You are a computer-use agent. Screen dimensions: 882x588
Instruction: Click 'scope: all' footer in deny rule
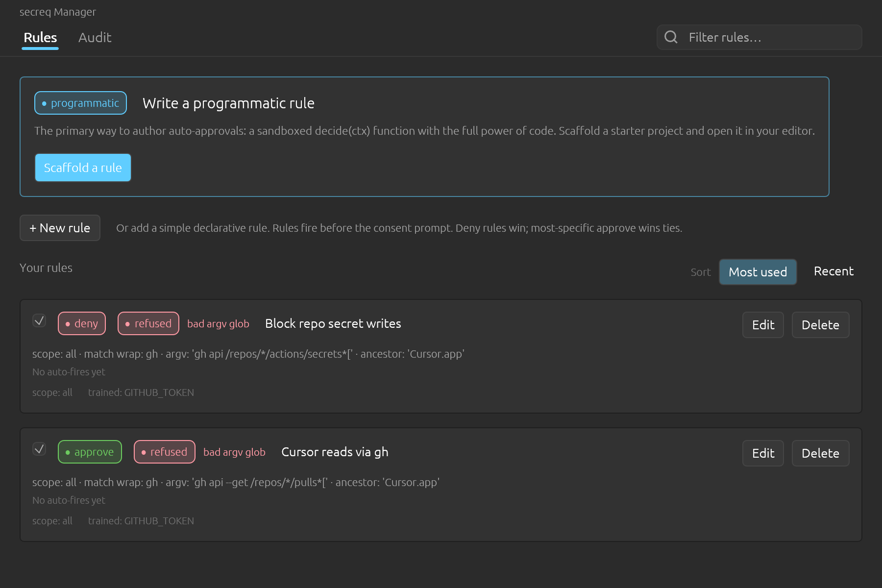(52, 392)
